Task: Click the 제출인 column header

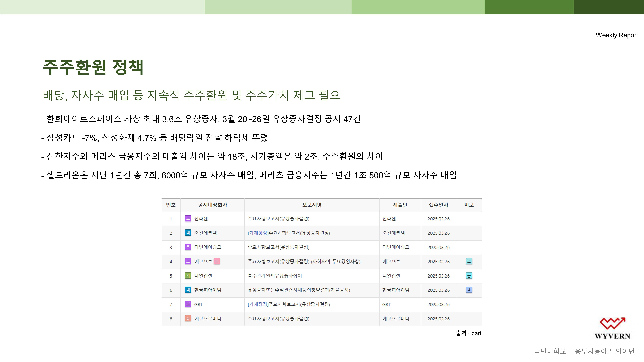Action: pos(400,205)
